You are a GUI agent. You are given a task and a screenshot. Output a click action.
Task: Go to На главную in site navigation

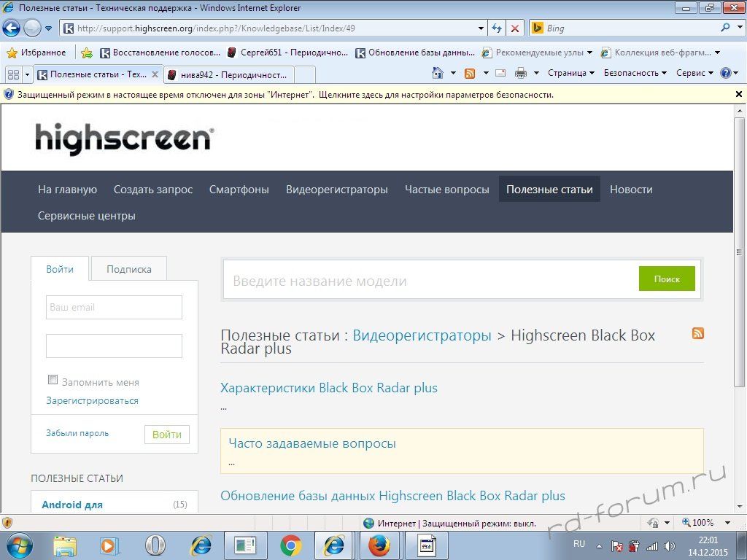click(x=67, y=190)
